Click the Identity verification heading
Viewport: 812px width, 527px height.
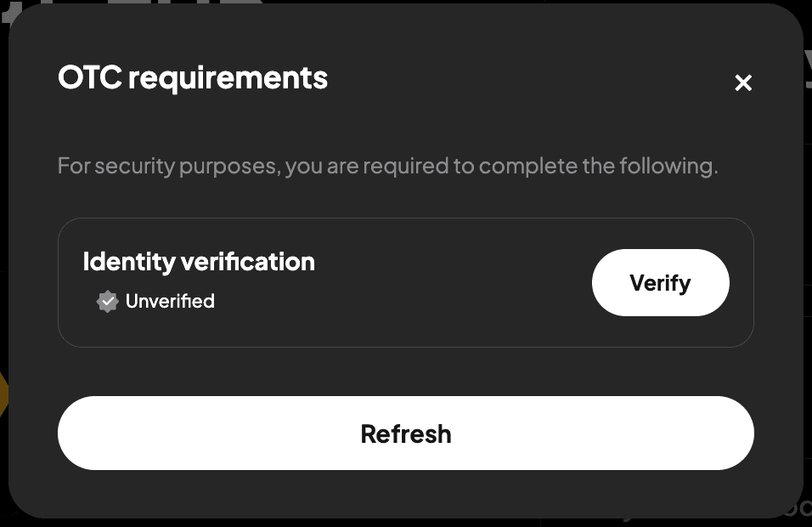coord(199,262)
